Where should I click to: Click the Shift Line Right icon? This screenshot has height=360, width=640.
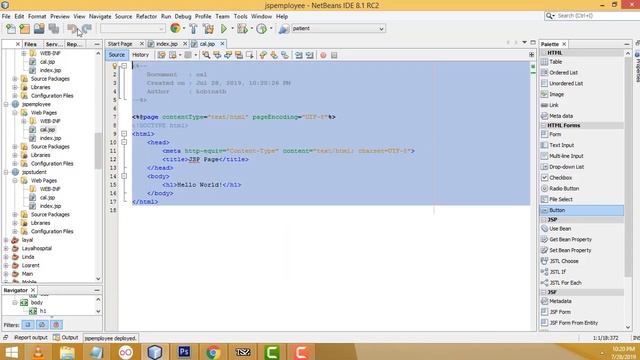click(310, 55)
